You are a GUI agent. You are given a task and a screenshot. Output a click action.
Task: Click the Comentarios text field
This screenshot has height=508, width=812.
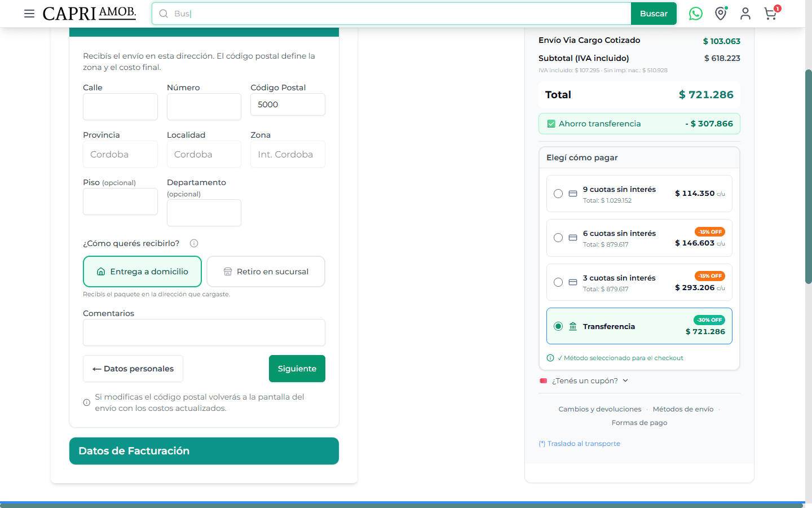coord(204,332)
